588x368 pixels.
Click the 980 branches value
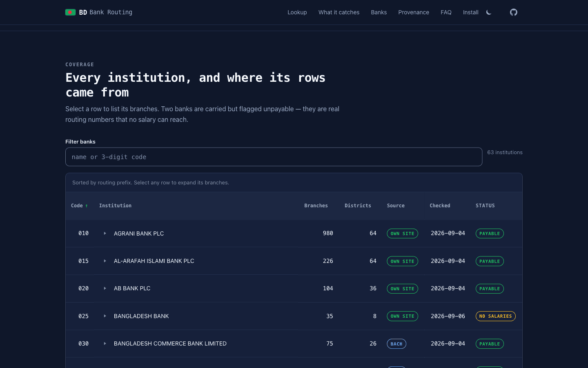[328, 233]
